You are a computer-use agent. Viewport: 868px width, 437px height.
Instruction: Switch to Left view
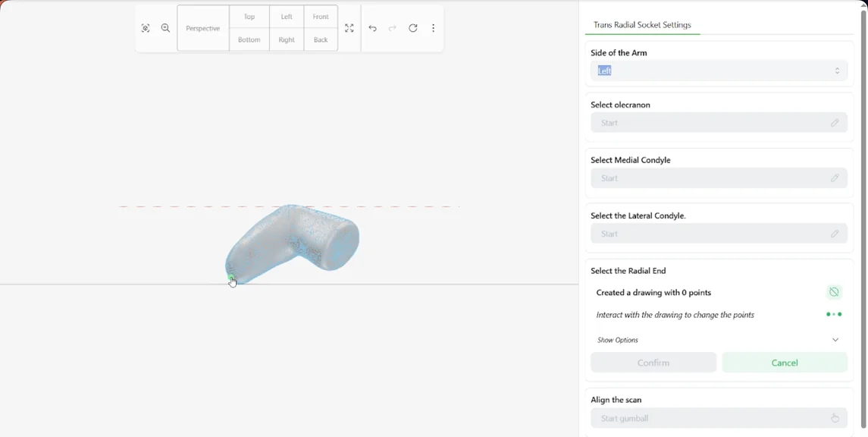click(x=287, y=17)
